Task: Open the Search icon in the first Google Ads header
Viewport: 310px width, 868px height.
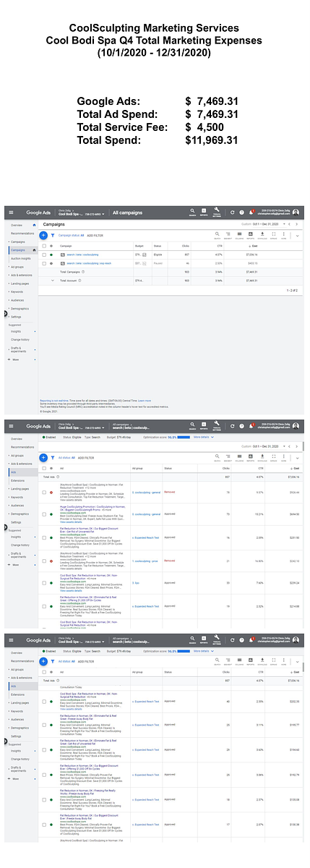Action: click(193, 212)
